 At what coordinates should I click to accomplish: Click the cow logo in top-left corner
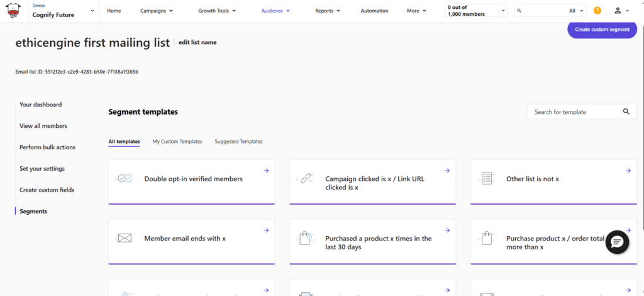click(x=14, y=11)
